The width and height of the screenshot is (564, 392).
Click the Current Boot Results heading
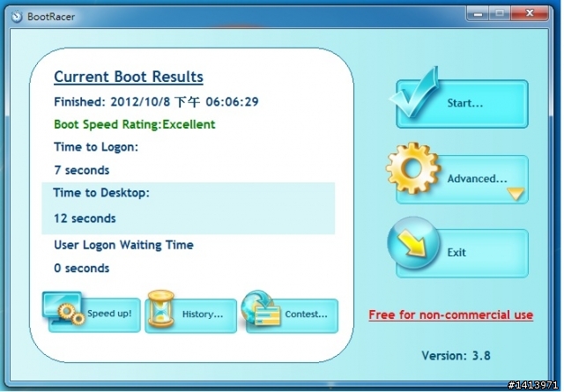click(129, 77)
